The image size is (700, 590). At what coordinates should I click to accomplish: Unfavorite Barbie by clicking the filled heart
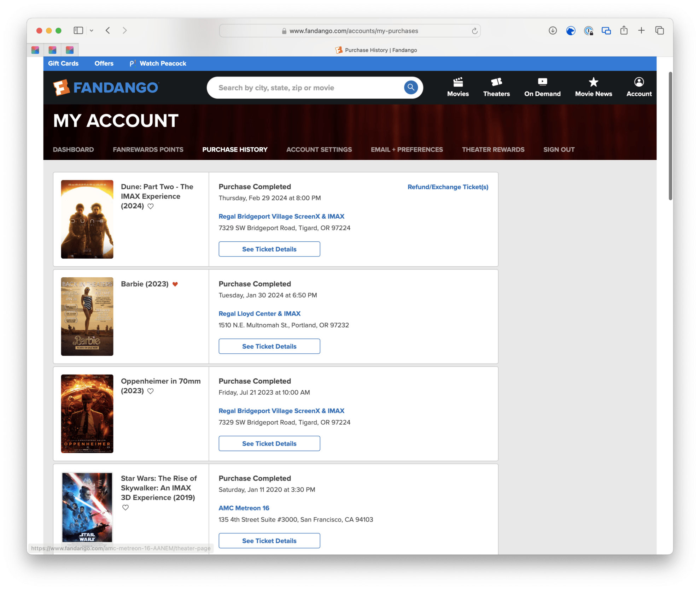(x=175, y=284)
